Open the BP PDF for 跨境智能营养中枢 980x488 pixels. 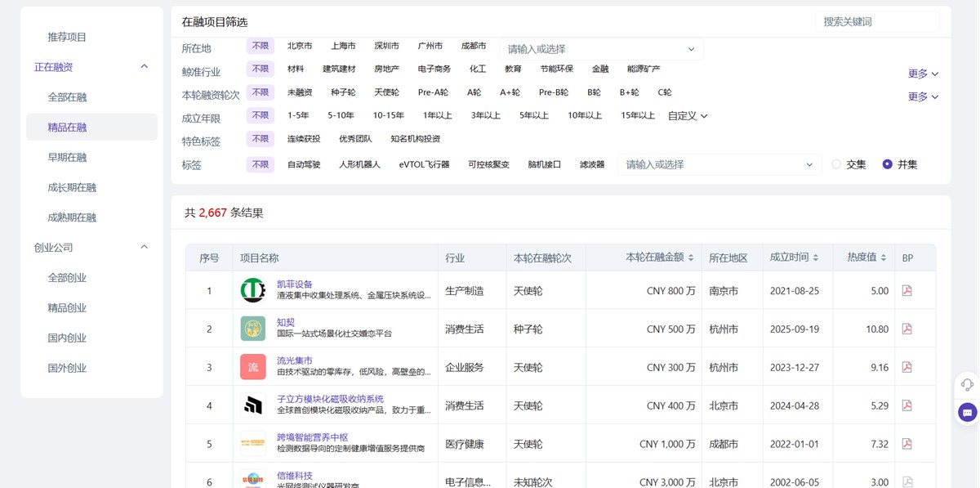click(906, 443)
